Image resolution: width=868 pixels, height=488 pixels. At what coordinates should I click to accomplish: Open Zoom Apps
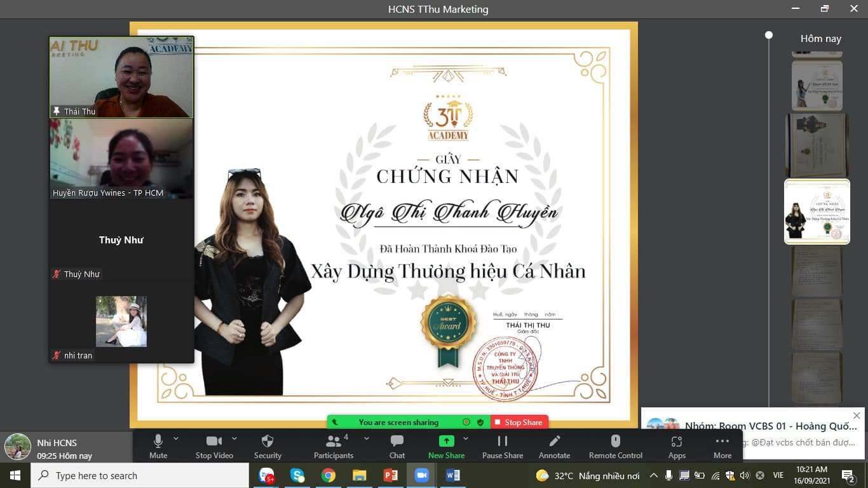tap(677, 446)
